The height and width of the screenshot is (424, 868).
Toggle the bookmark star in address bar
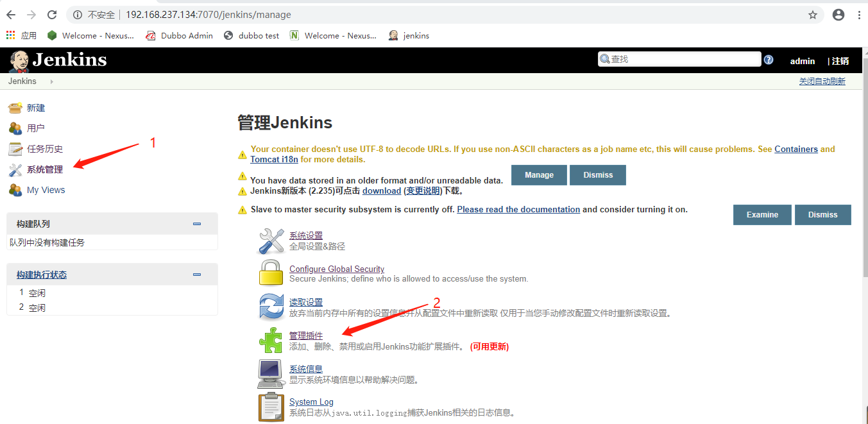pyautogui.click(x=812, y=14)
